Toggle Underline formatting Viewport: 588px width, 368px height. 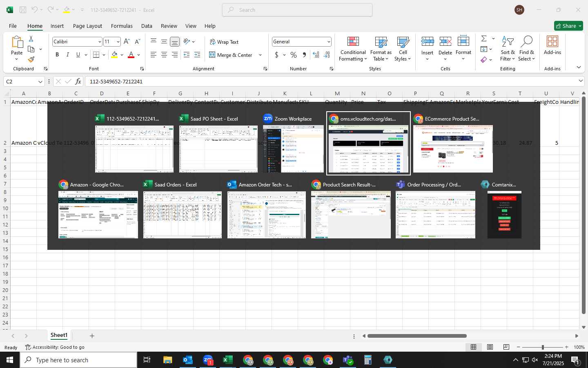[x=78, y=55]
